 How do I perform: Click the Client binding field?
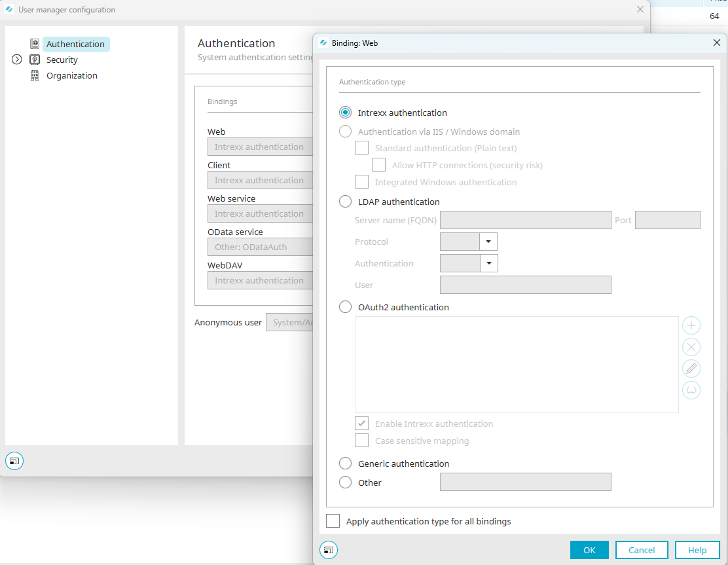point(260,180)
